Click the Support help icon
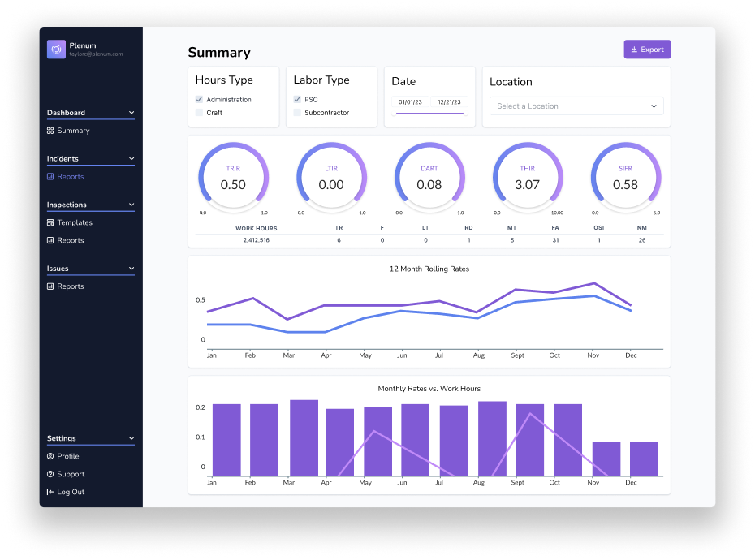This screenshot has width=755, height=560. (50, 474)
